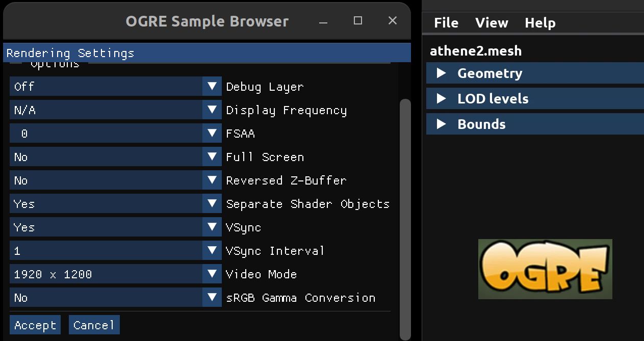Screen dimensions: 644x341
Task: Open the Reversed Z-Buffer combo box
Action: pos(116,180)
